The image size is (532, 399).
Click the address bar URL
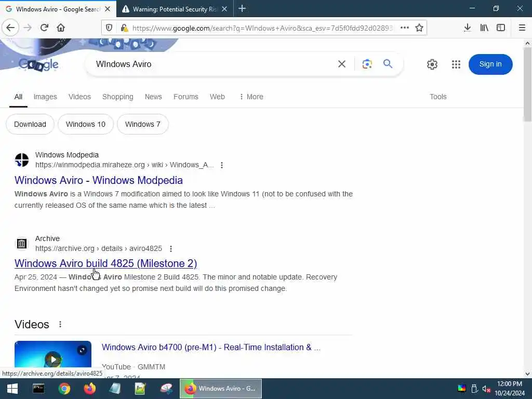[x=262, y=28]
